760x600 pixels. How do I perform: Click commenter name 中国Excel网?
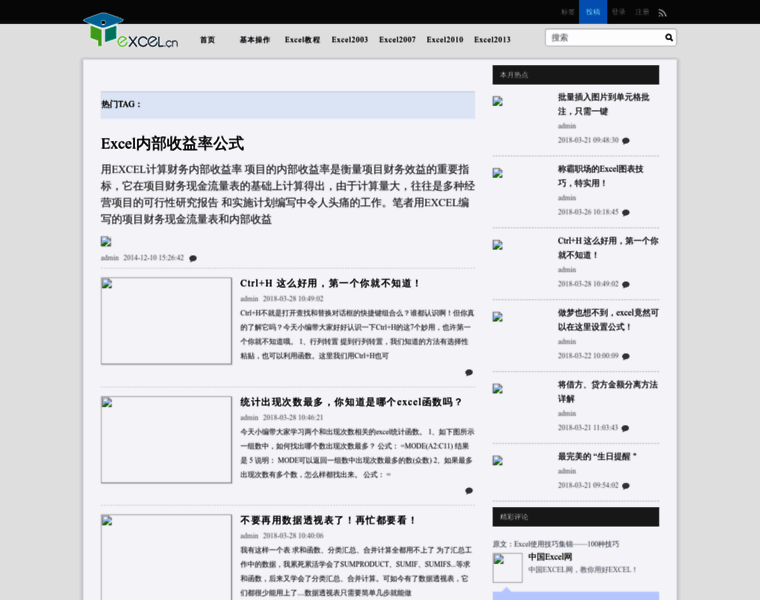coord(550,557)
